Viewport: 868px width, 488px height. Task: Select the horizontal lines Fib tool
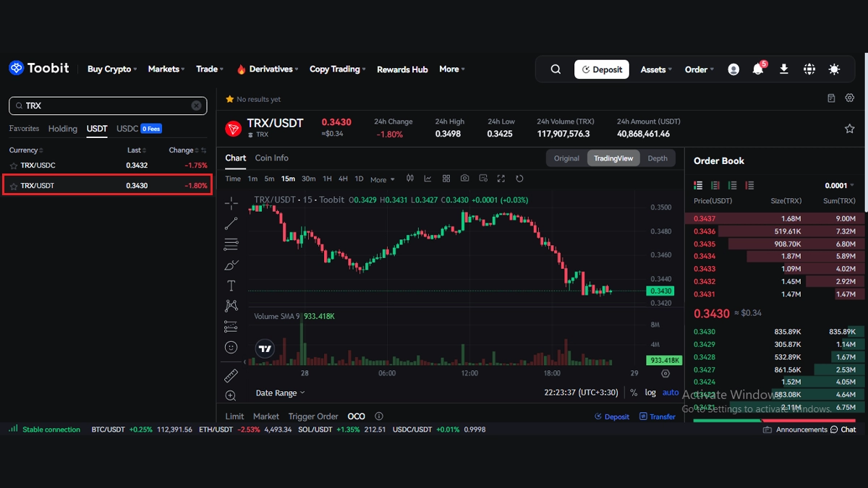coord(231,244)
